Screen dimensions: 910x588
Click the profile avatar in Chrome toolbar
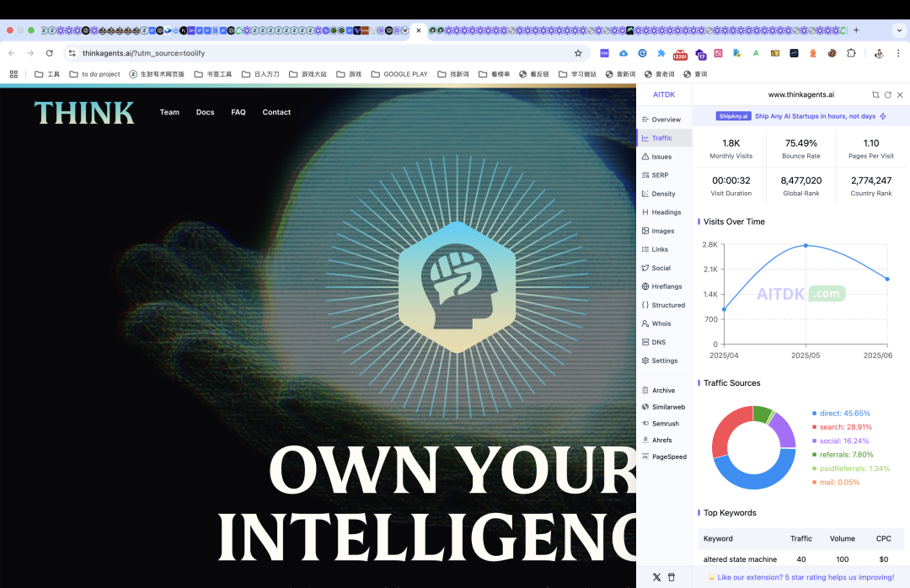(879, 53)
